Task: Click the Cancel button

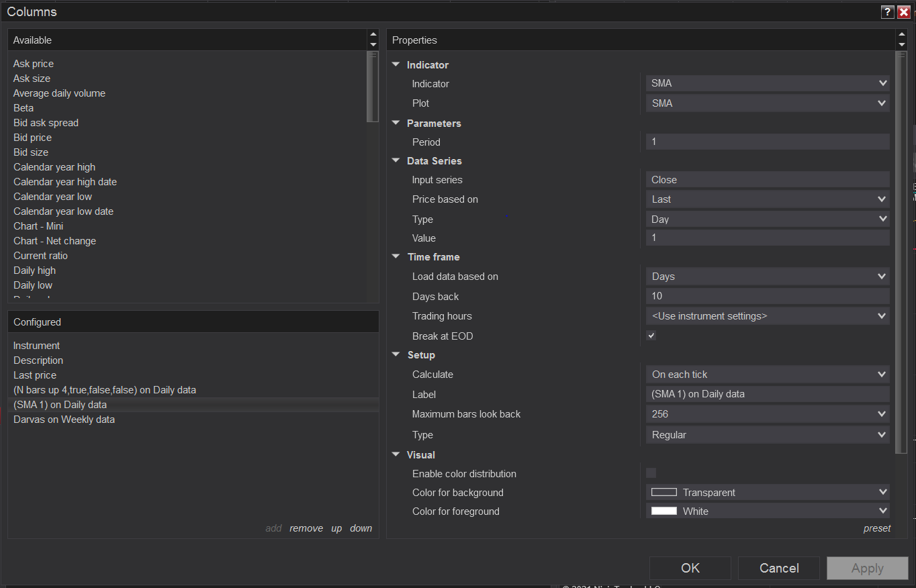Action: point(779,569)
